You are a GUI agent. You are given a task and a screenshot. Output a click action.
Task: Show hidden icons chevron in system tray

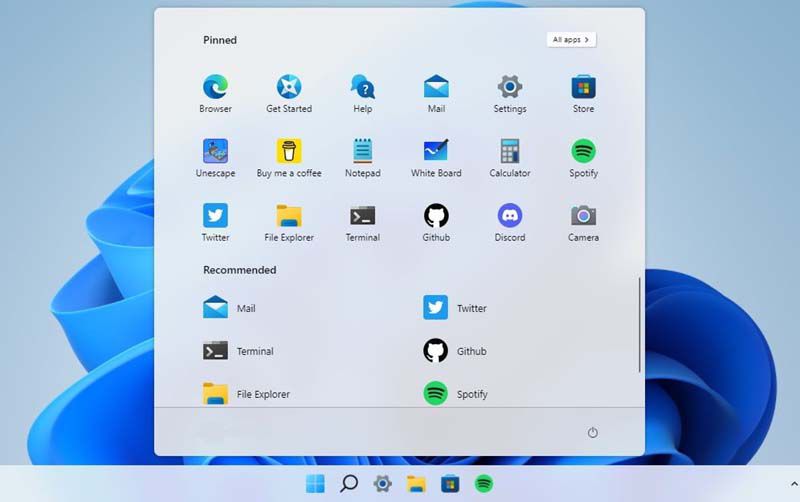[x=794, y=484]
